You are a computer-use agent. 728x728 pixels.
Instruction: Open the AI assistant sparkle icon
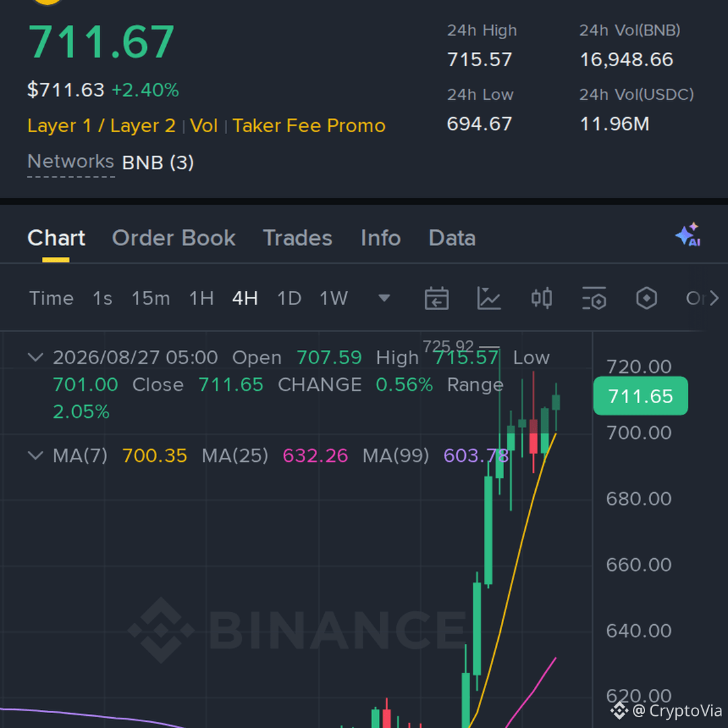click(688, 235)
